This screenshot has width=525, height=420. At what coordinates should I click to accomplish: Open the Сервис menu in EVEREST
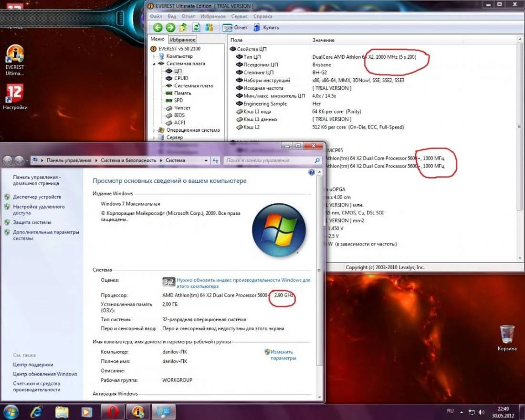coord(239,16)
